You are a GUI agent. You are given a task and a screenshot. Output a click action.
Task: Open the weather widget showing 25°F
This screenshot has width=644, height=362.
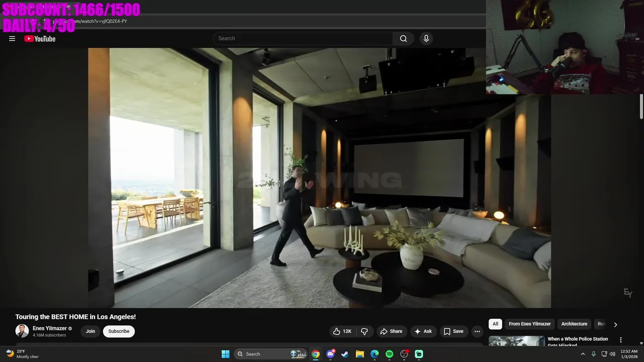(22, 354)
